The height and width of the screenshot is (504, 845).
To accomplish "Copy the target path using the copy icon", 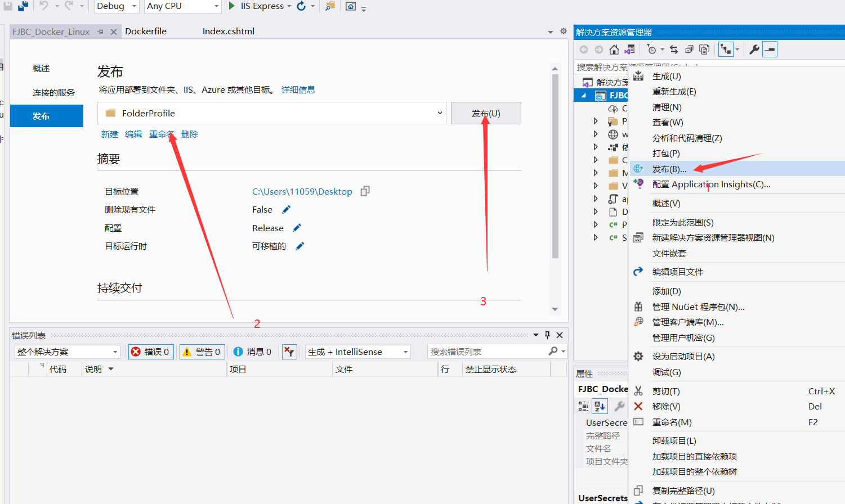I will tap(365, 191).
